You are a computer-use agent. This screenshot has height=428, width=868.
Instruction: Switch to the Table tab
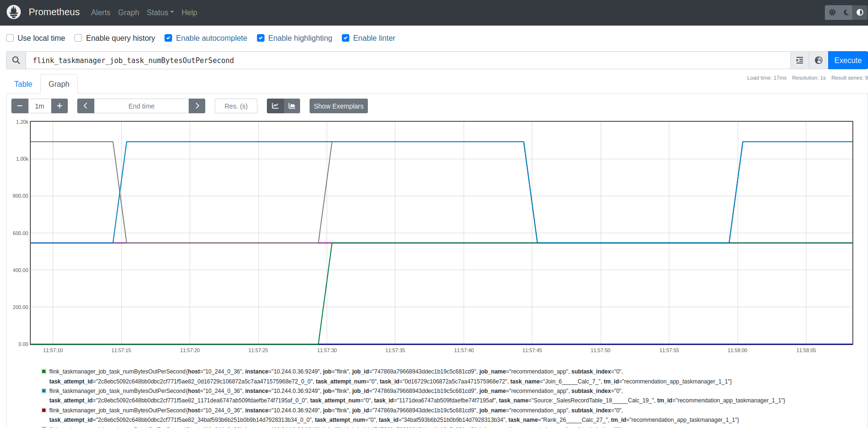(23, 84)
